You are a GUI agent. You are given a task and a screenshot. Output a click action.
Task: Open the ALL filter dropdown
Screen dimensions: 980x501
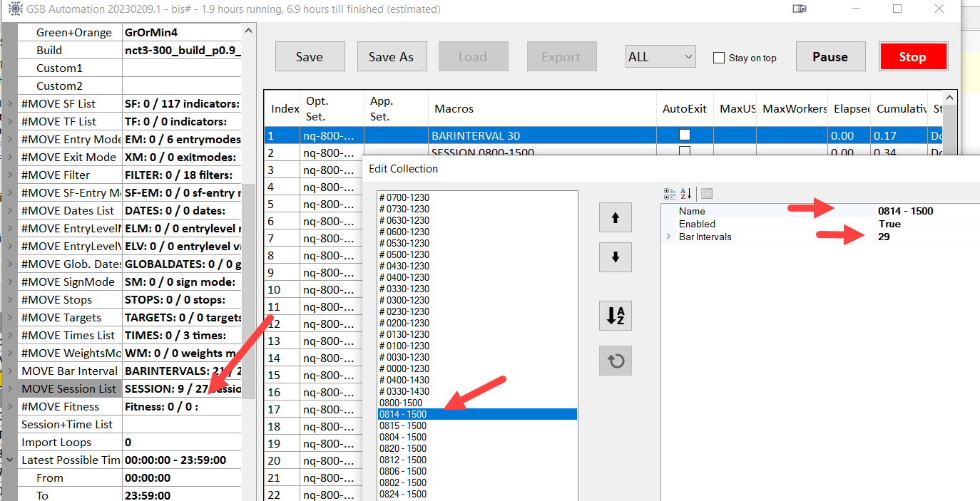(660, 57)
